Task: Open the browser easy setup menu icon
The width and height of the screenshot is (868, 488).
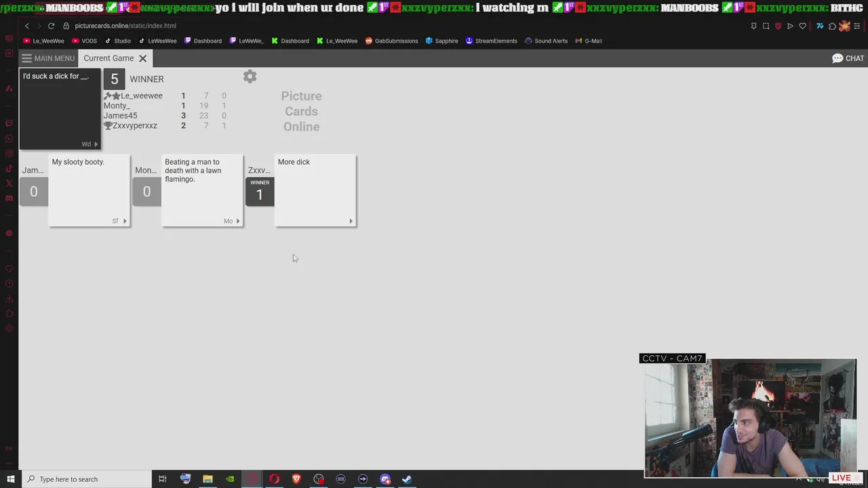Action: point(857,26)
